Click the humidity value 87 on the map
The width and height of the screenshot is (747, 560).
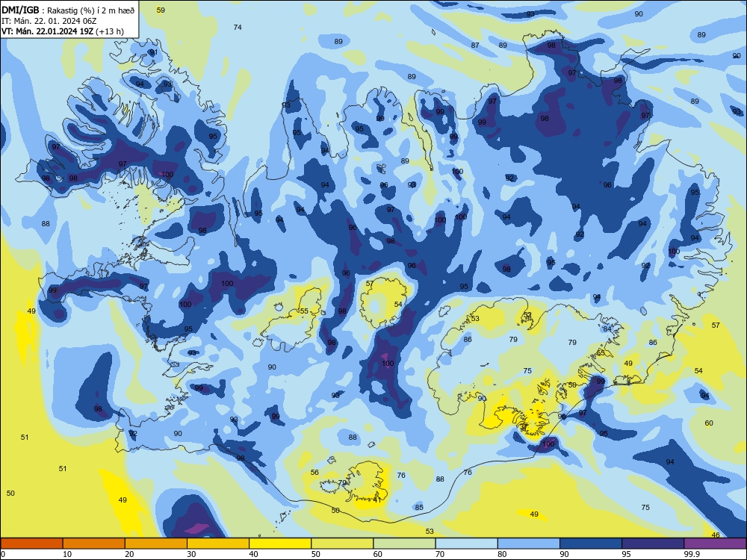pos(475,46)
